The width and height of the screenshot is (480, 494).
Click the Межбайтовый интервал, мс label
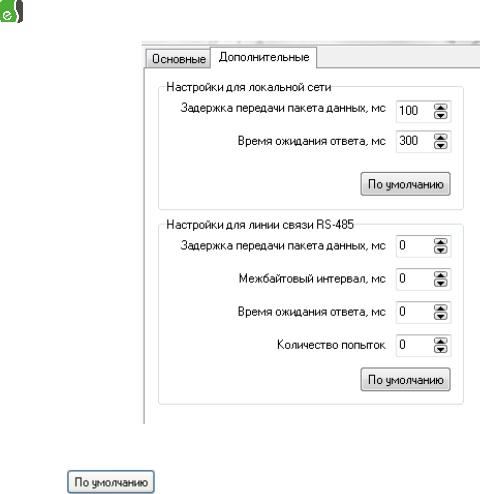coord(312,278)
